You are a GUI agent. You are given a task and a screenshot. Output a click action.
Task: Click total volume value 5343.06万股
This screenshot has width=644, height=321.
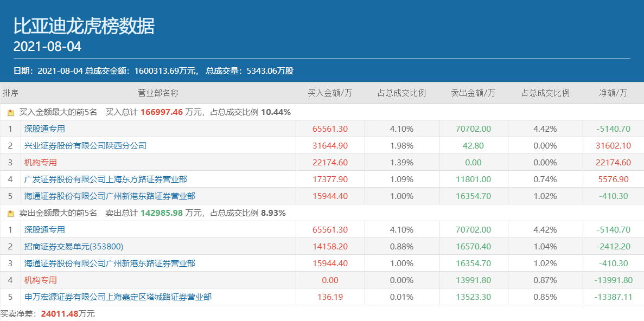coord(270,71)
